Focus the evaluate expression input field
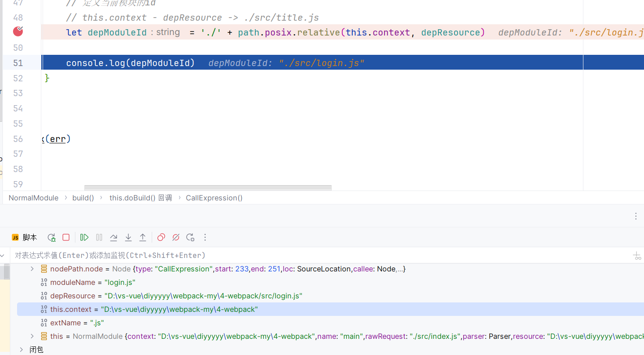 (314, 255)
